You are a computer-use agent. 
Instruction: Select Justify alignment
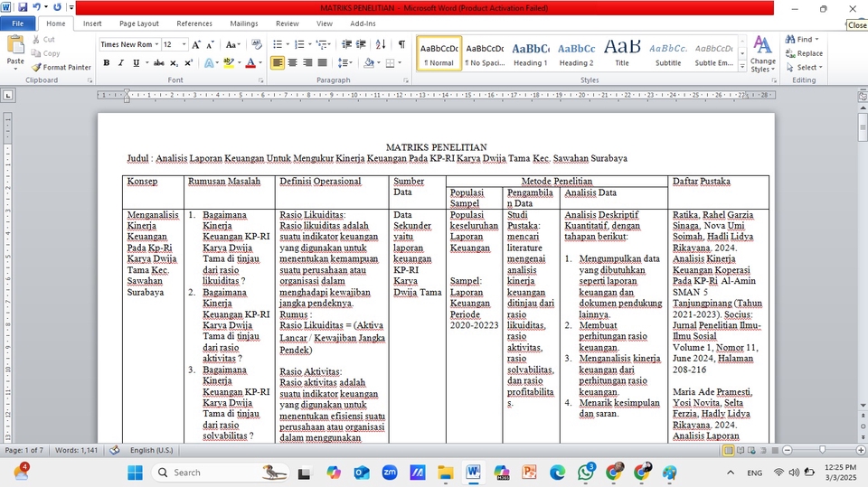pos(322,63)
